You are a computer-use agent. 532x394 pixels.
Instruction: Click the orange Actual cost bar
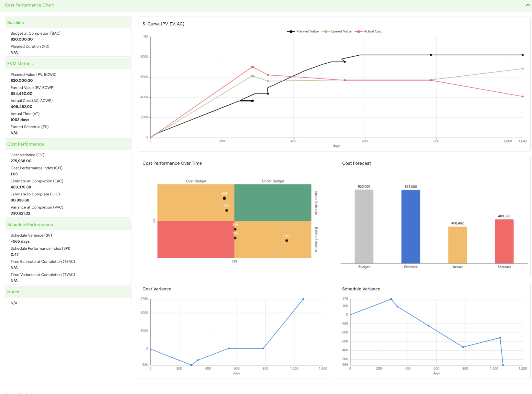(457, 245)
